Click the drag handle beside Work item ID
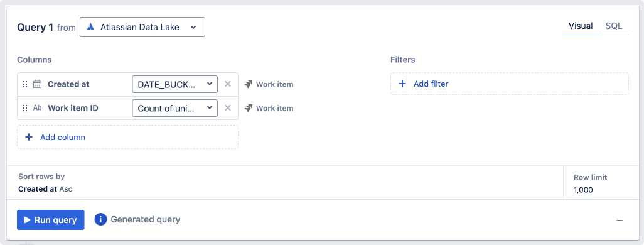Screen dimensions: 644x245 [24, 108]
